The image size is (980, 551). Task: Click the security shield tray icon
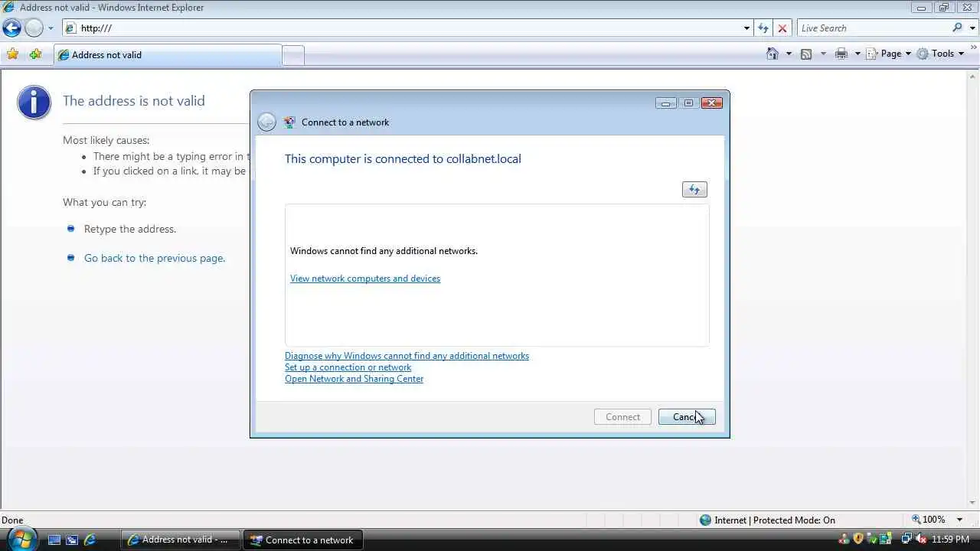click(859, 540)
